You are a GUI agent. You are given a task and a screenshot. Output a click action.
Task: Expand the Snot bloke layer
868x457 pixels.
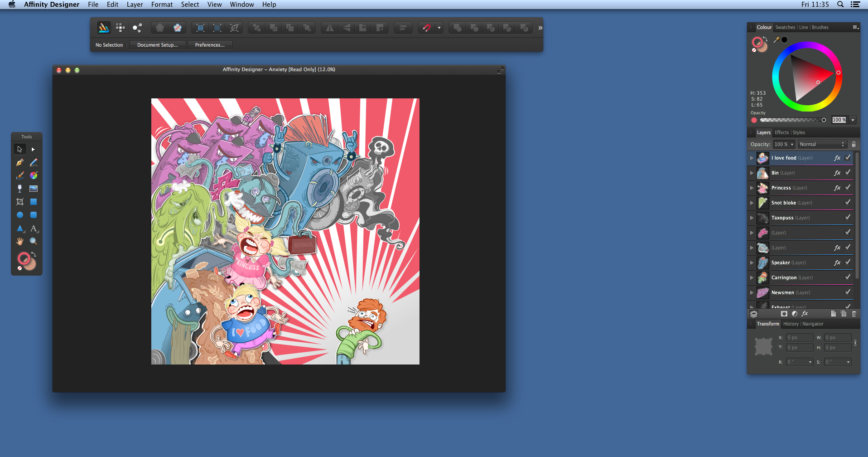tap(752, 203)
